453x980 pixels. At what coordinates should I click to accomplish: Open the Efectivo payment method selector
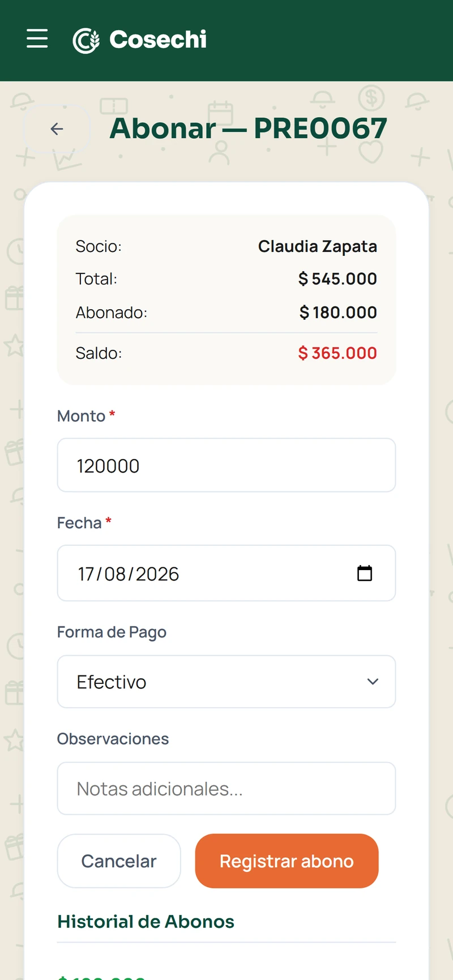pos(226,682)
